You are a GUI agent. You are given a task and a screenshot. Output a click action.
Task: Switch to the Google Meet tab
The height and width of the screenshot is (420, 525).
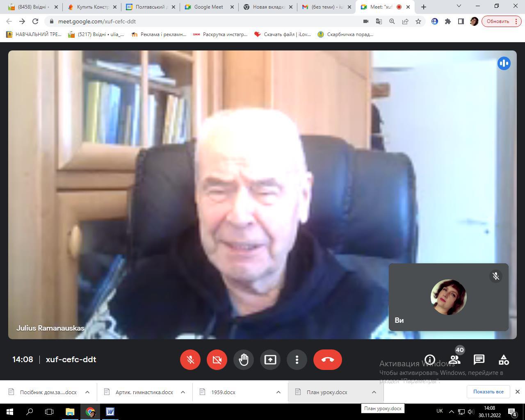pos(209,7)
